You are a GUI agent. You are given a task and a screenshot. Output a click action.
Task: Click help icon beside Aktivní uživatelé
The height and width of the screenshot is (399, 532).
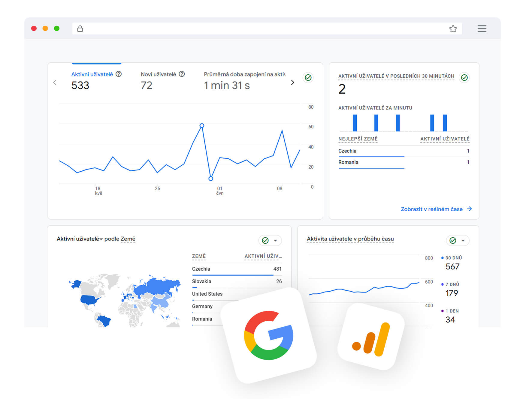119,74
